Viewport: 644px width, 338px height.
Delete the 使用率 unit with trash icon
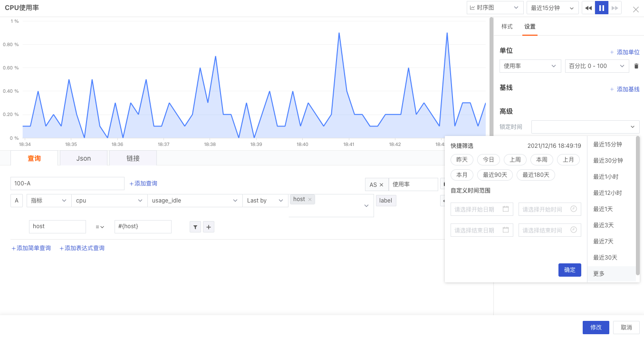tap(636, 66)
